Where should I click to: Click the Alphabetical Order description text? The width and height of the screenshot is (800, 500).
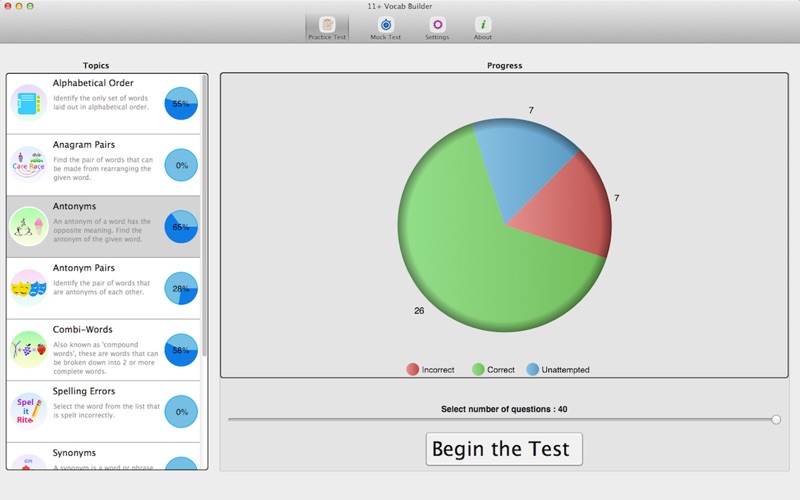pyautogui.click(x=101, y=103)
